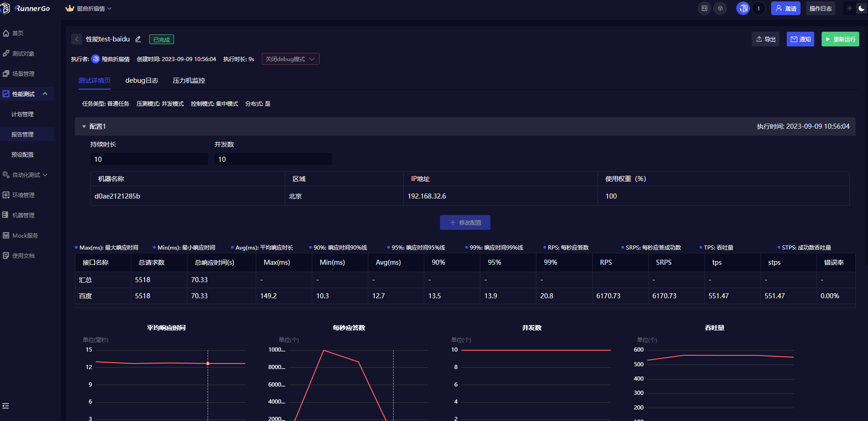Click the 导出 export button
Viewport: 868px width, 421px height.
point(766,39)
